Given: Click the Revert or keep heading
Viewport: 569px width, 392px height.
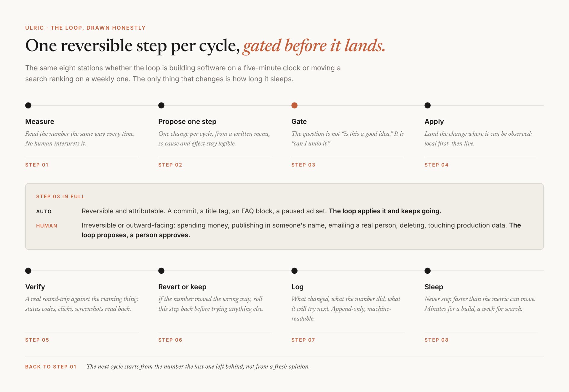Looking at the screenshot, I should click(182, 287).
